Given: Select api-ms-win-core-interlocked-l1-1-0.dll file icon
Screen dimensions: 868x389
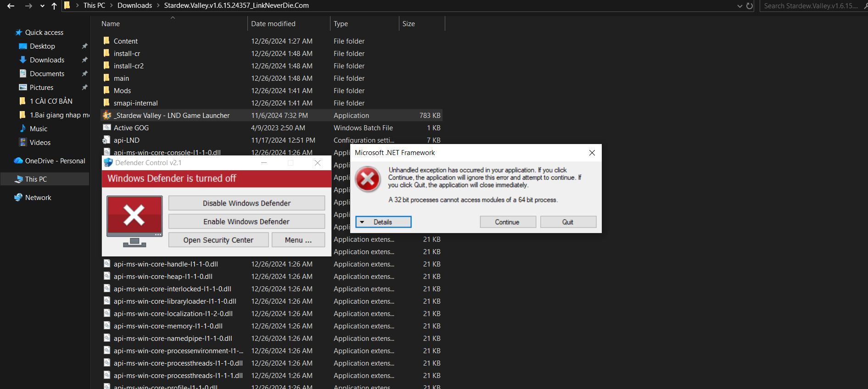Looking at the screenshot, I should (107, 289).
